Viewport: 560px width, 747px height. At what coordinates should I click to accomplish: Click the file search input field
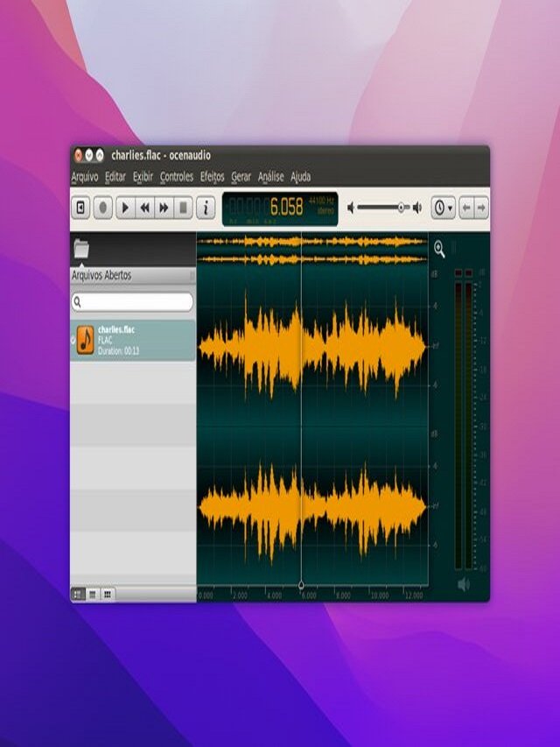pyautogui.click(x=132, y=301)
